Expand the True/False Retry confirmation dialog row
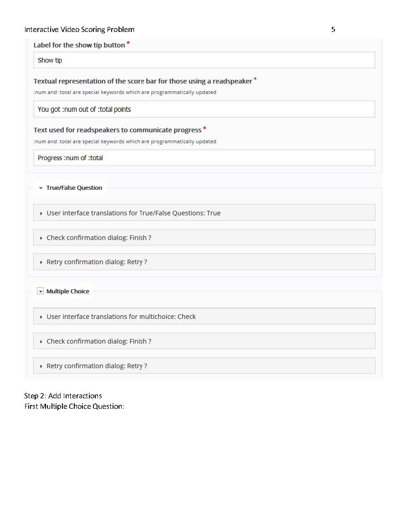This screenshot has width=407, height=532. tap(204, 262)
